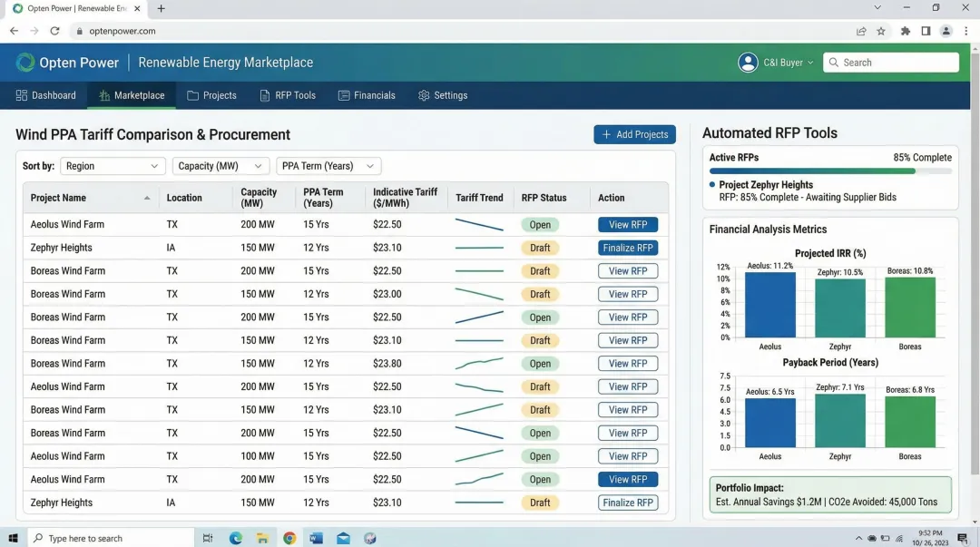Open the PPA Term (Years) dropdown
980x547 pixels.
click(328, 165)
